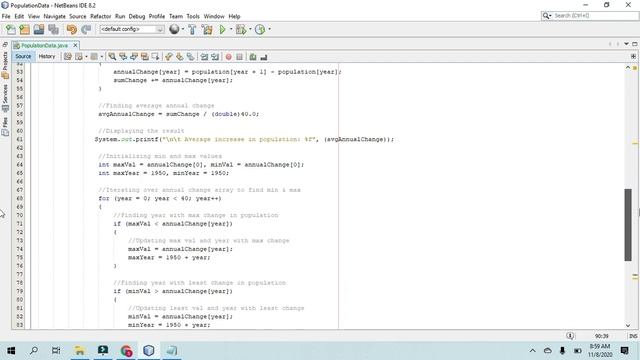
Task: Switch to the History view
Action: tap(47, 57)
